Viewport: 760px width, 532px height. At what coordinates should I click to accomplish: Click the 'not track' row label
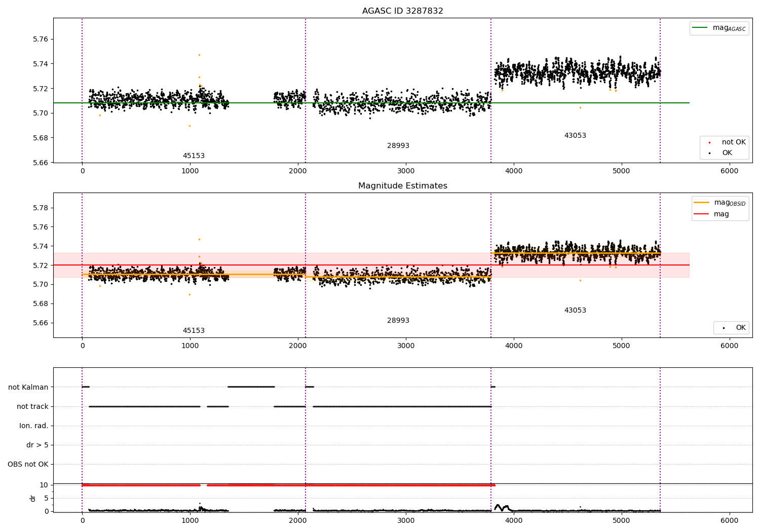[x=32, y=406]
